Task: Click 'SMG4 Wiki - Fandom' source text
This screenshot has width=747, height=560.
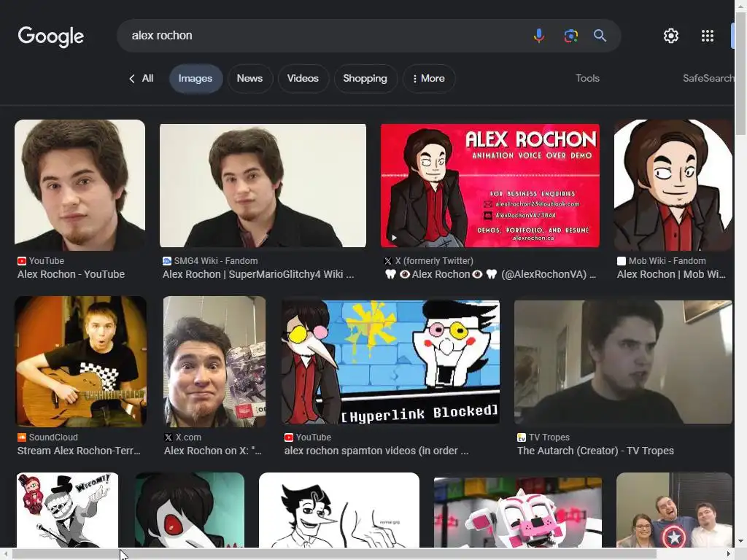Action: pyautogui.click(x=216, y=261)
